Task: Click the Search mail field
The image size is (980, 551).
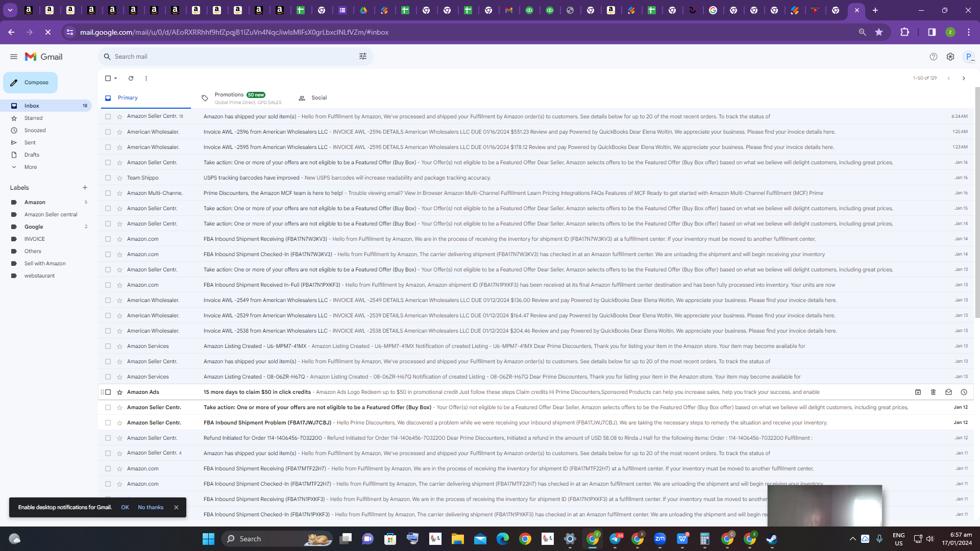Action: tap(235, 57)
